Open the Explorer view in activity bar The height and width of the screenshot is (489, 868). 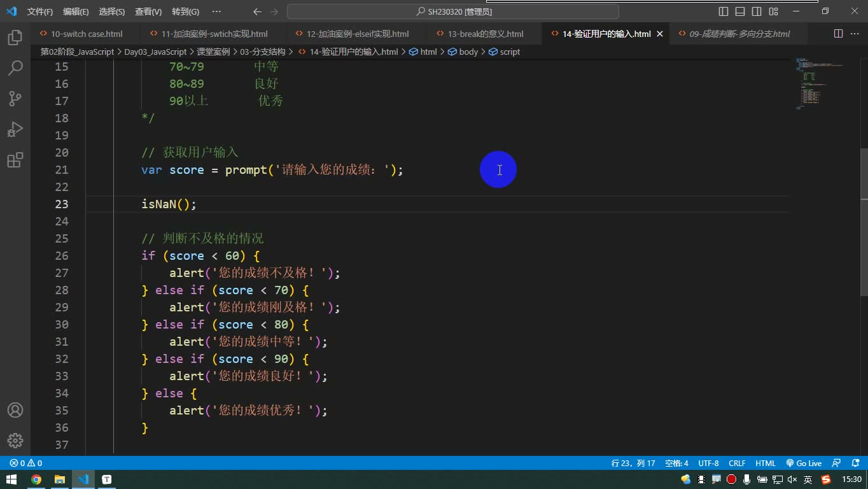pos(15,38)
